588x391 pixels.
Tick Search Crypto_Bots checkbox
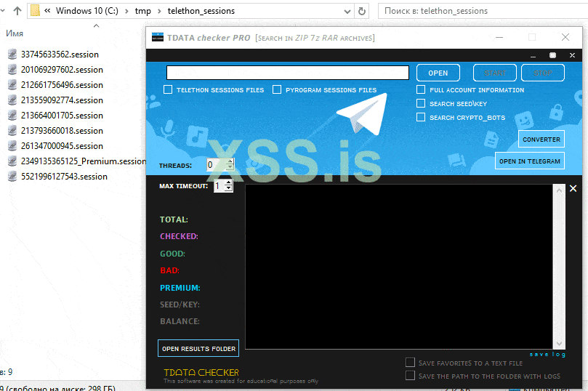(421, 117)
